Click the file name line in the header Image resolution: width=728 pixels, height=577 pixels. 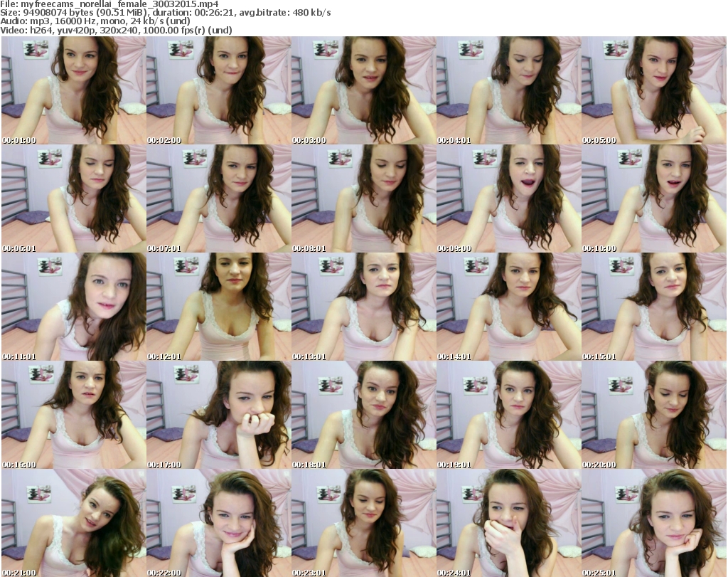tap(109, 4)
